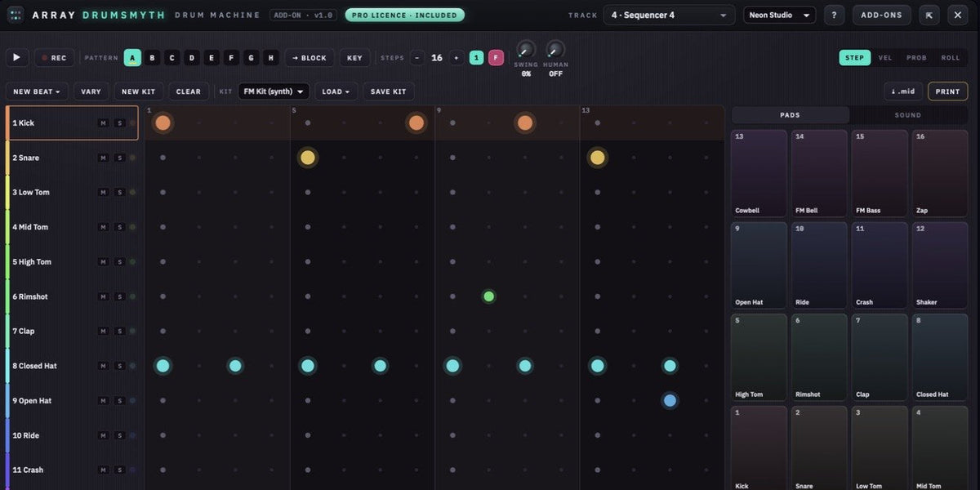Viewport: 980px width, 490px height.
Task: Remove the Closed Hat note on step 1
Action: point(163,366)
